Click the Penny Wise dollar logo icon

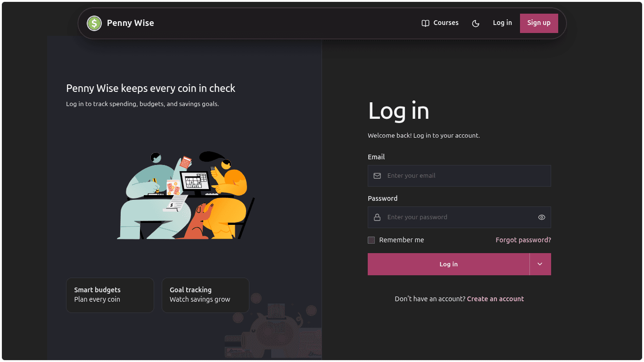(x=94, y=23)
